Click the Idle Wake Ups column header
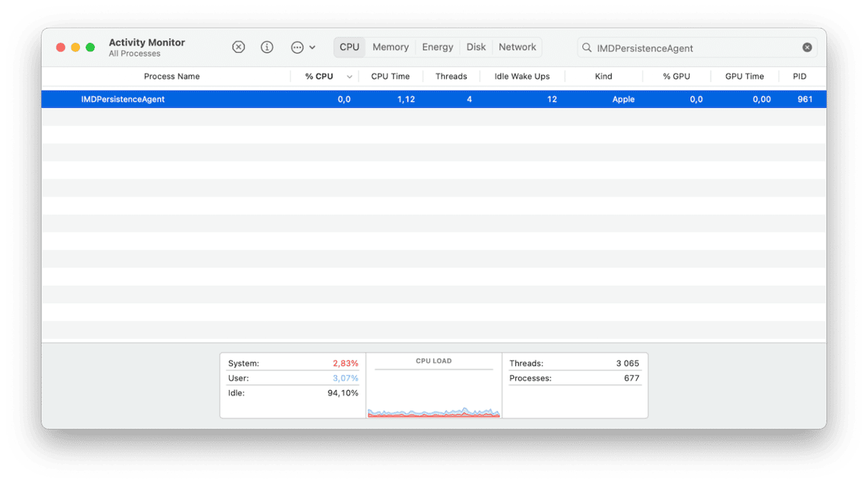 (x=522, y=76)
